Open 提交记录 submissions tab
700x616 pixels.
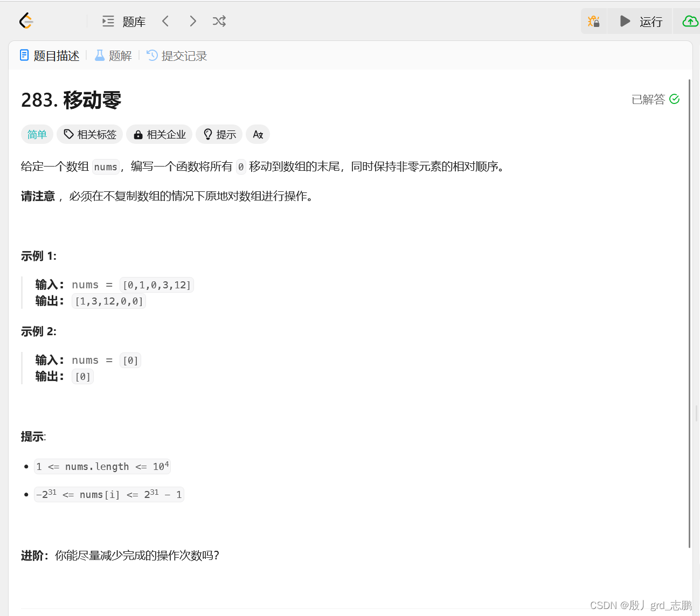[x=177, y=56]
